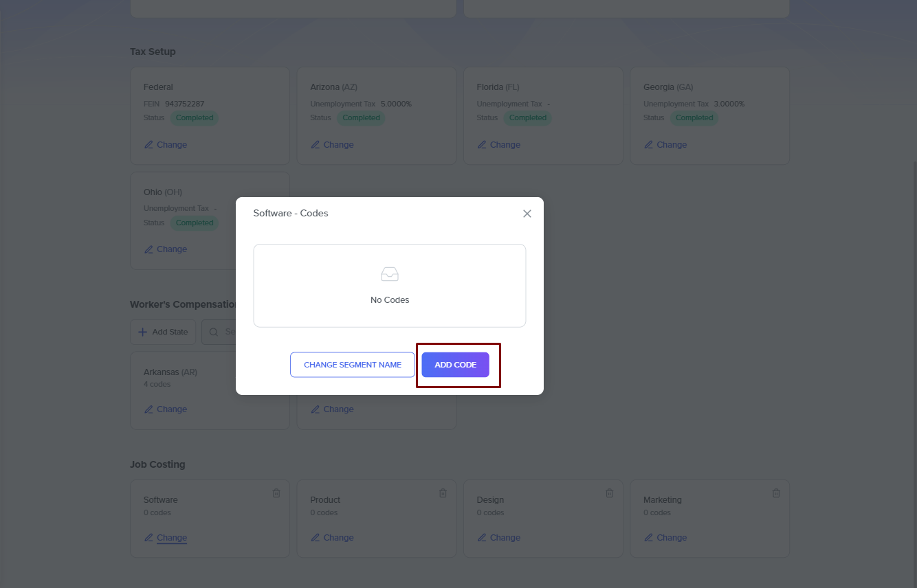Open Change link on Product card

tap(338, 538)
